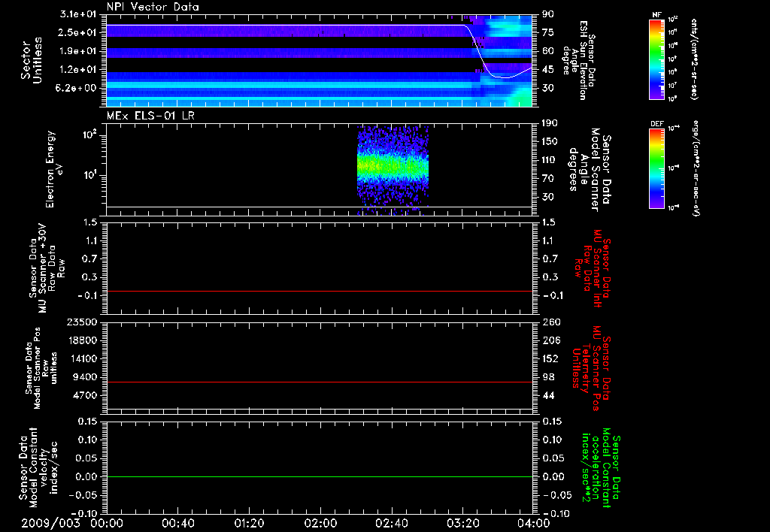
Task: Click the '00:40' time axis label
Action: [x=177, y=524]
